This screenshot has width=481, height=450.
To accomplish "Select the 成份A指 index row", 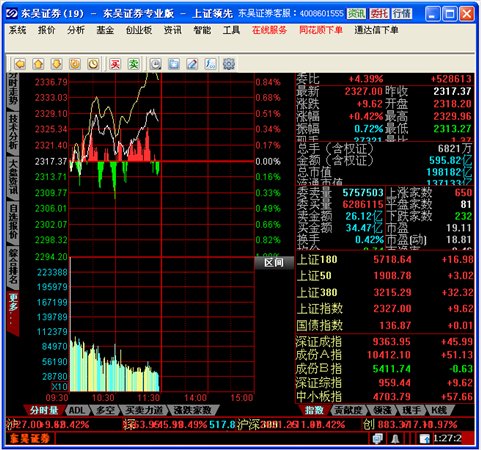I will pyautogui.click(x=385, y=355).
